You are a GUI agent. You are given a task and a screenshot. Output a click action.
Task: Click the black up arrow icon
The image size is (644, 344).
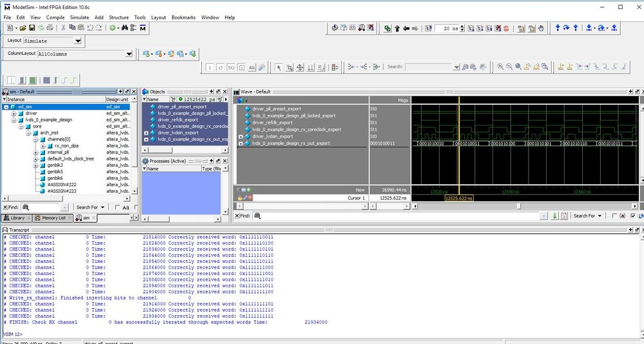coord(397,28)
